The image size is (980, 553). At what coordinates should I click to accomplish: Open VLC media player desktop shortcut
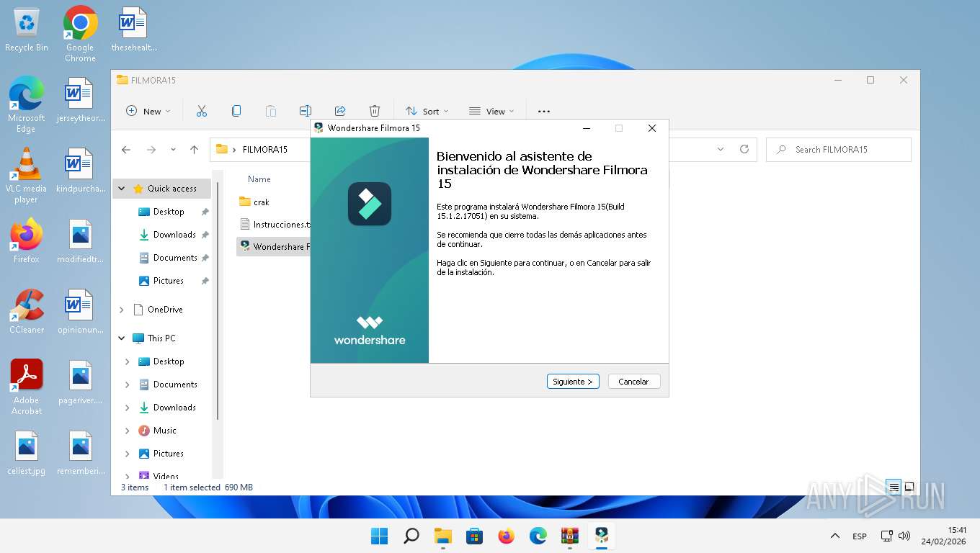click(x=27, y=176)
